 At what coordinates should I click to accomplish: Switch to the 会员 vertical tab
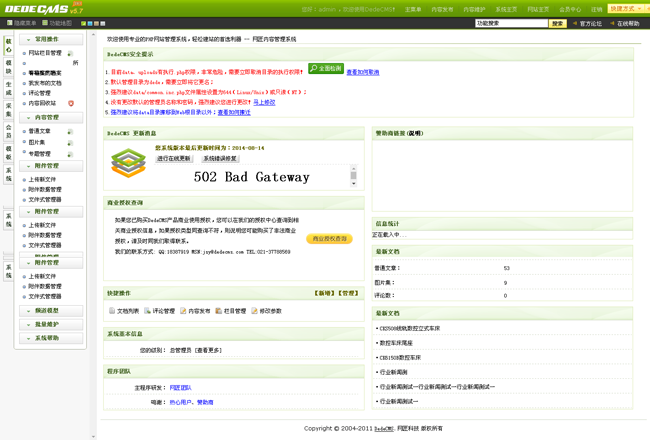[x=9, y=131]
